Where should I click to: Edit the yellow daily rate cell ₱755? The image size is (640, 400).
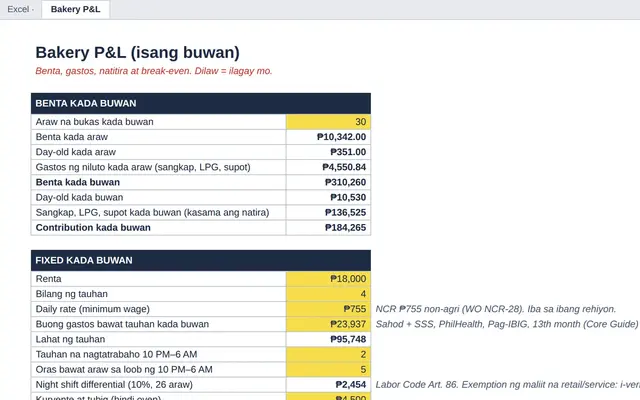[328, 309]
